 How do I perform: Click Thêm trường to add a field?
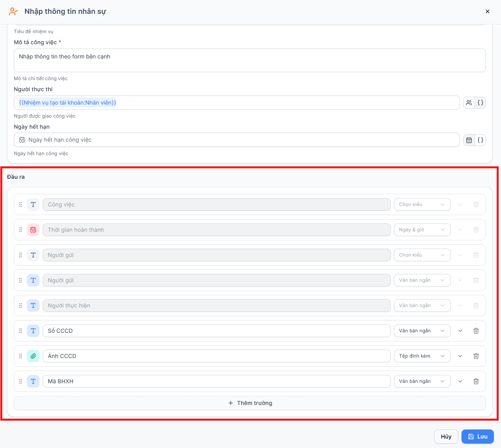pos(250,403)
